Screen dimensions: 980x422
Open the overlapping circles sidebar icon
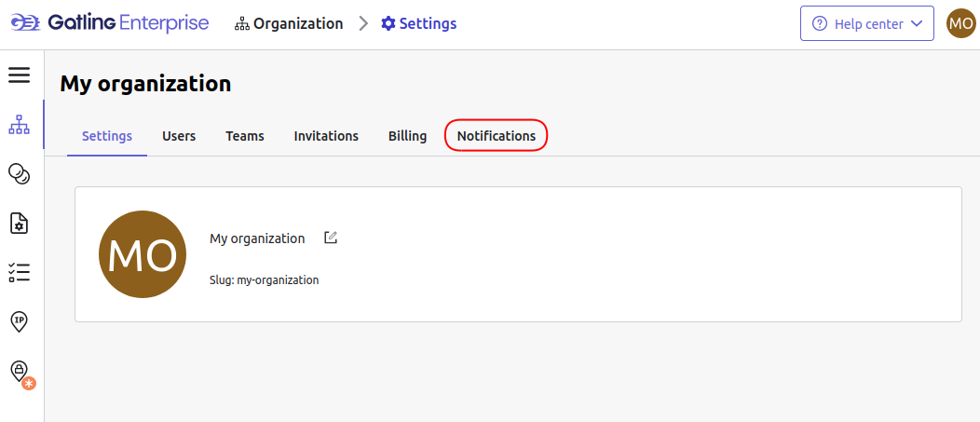[19, 173]
